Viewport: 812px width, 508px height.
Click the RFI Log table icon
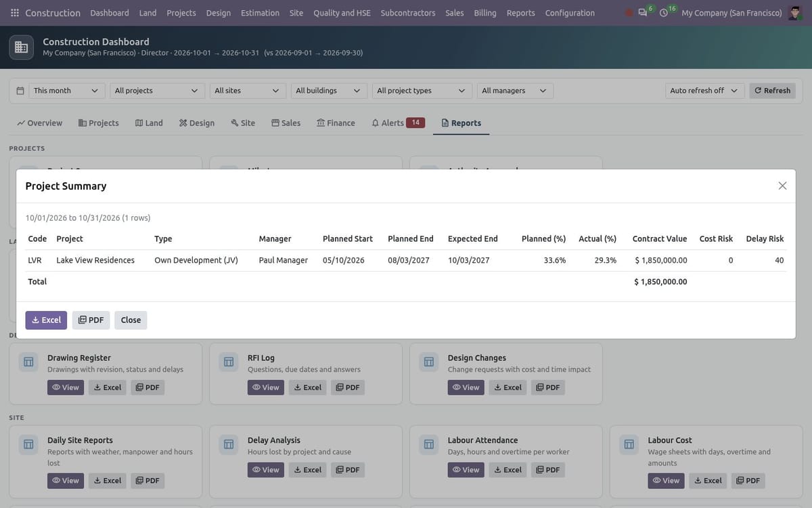229,362
